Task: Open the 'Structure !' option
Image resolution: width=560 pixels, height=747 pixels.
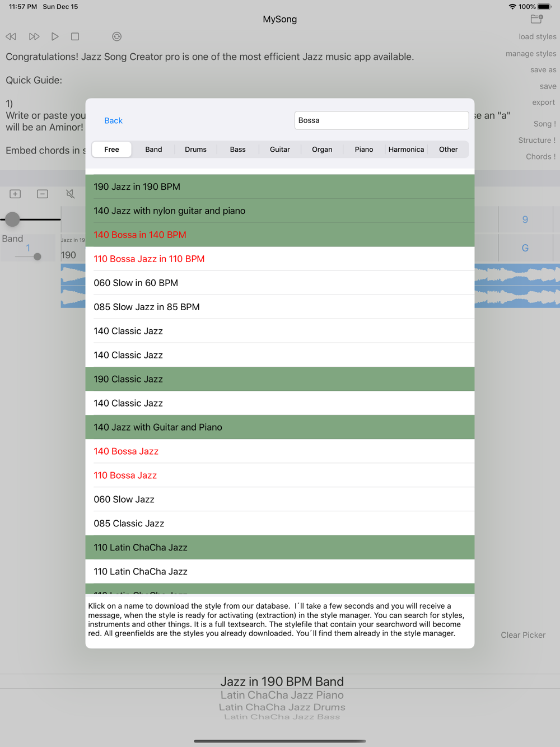Action: pos(536,141)
